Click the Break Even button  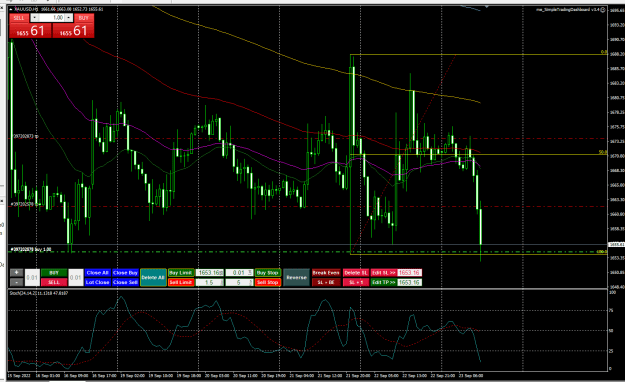(326, 273)
